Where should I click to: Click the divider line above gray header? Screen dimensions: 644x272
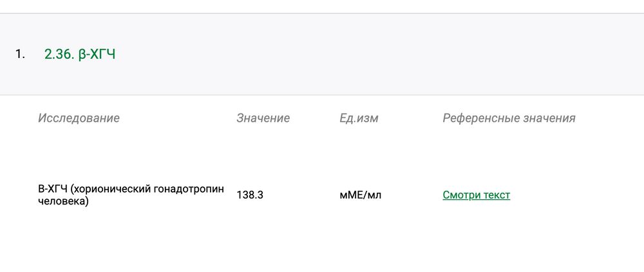[322, 13]
